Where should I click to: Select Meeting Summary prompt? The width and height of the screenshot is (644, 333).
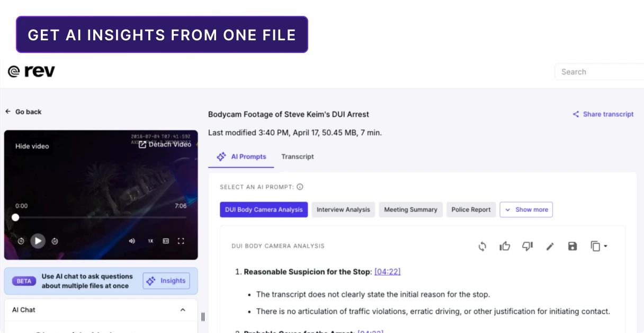(x=411, y=209)
